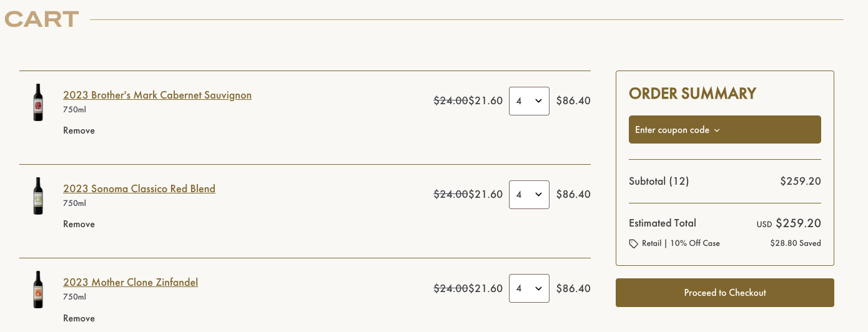This screenshot has width=868, height=332.
Task: Click the Retail 10% Off Case label
Action: tap(681, 243)
